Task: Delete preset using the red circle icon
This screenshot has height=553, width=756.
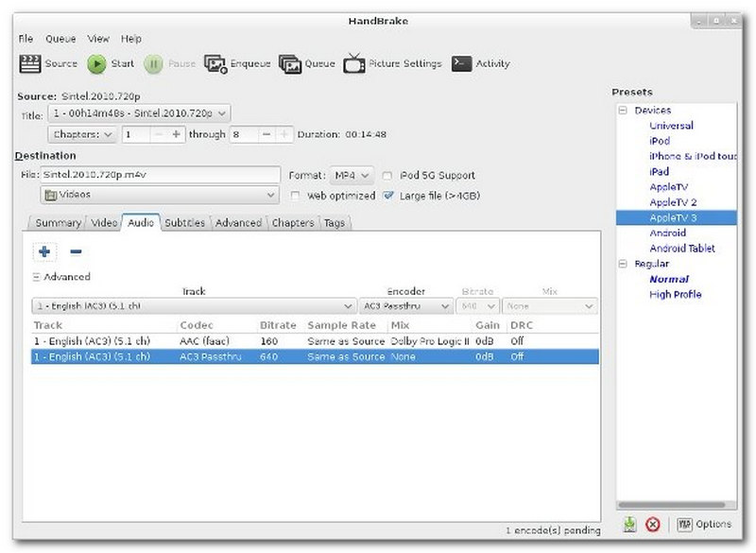Action: 653,524
